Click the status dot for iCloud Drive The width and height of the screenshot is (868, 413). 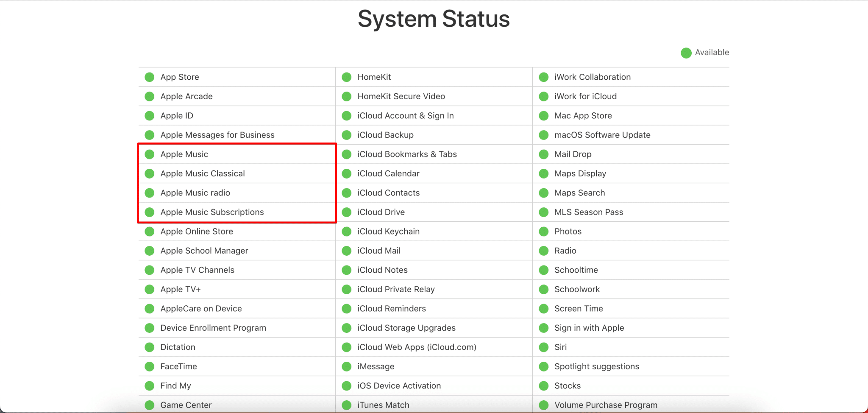[346, 212]
